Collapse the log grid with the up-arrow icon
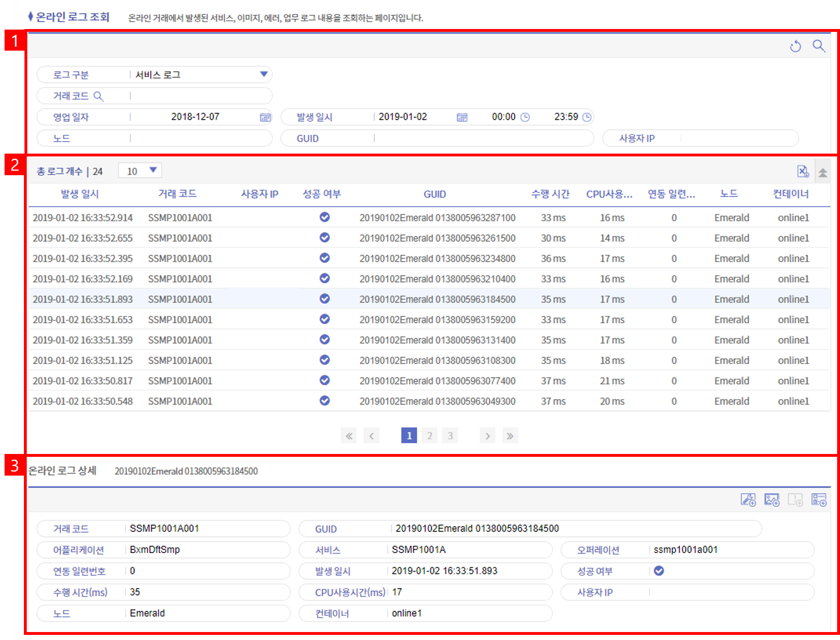Image resolution: width=840 pixels, height=640 pixels. coord(823,172)
